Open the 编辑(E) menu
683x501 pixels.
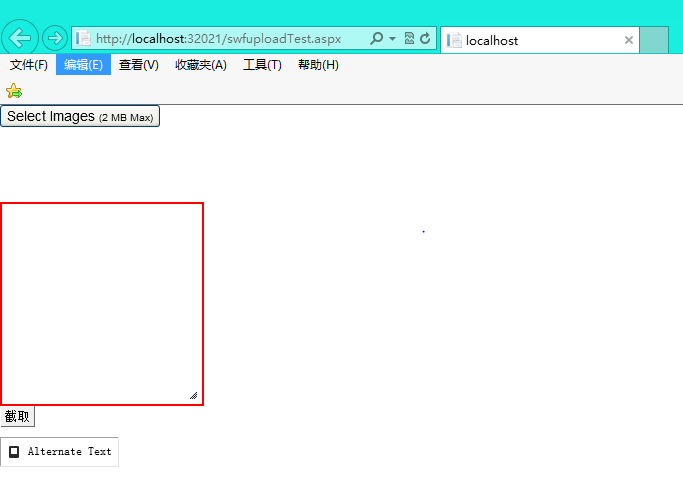tap(83, 65)
